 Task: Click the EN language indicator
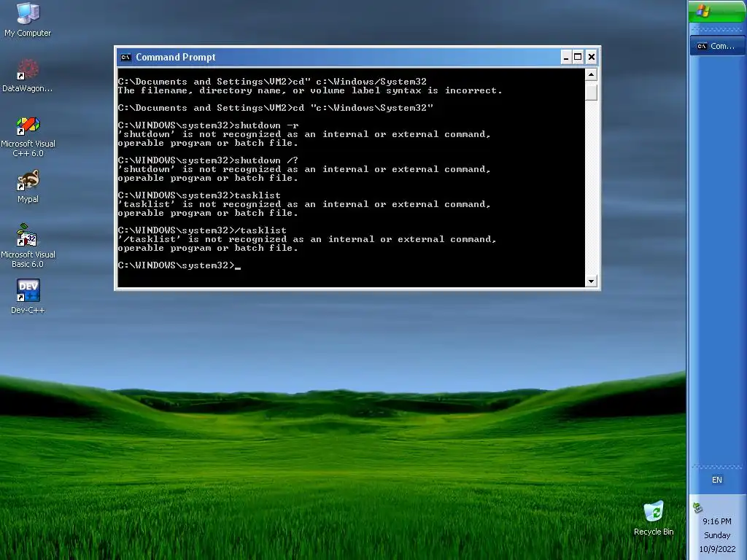coord(716,480)
